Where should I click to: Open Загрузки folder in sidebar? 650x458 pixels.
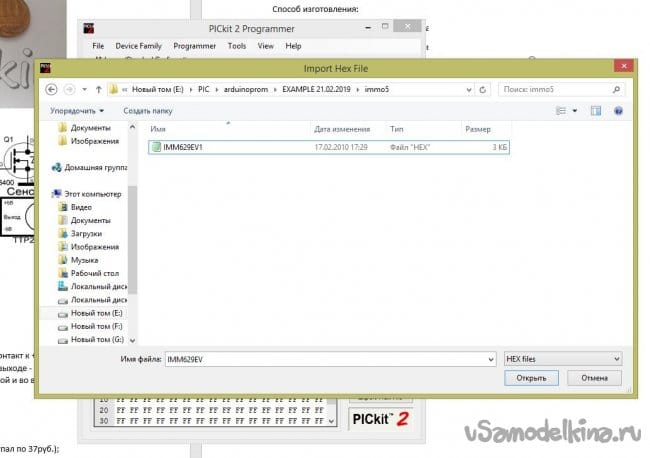88,233
